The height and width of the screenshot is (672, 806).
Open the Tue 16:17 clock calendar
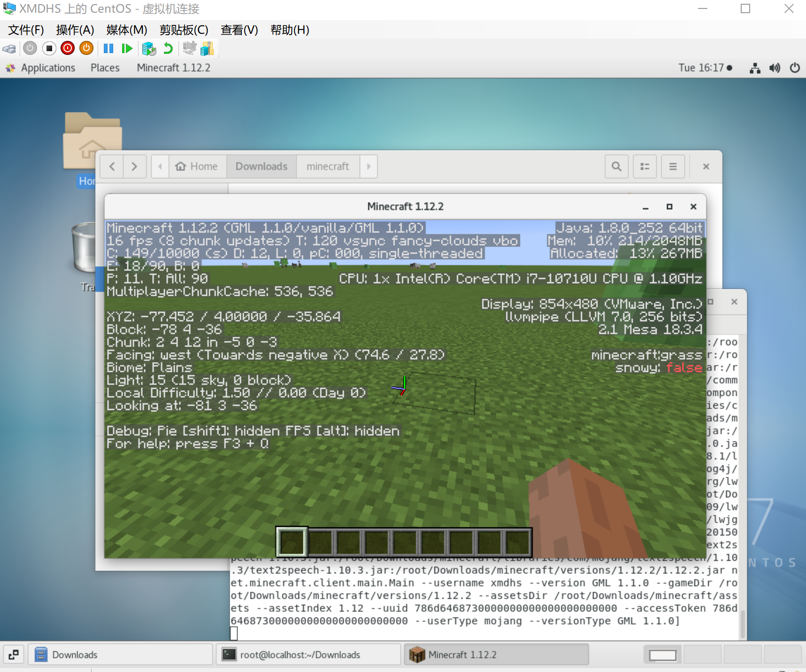[705, 68]
